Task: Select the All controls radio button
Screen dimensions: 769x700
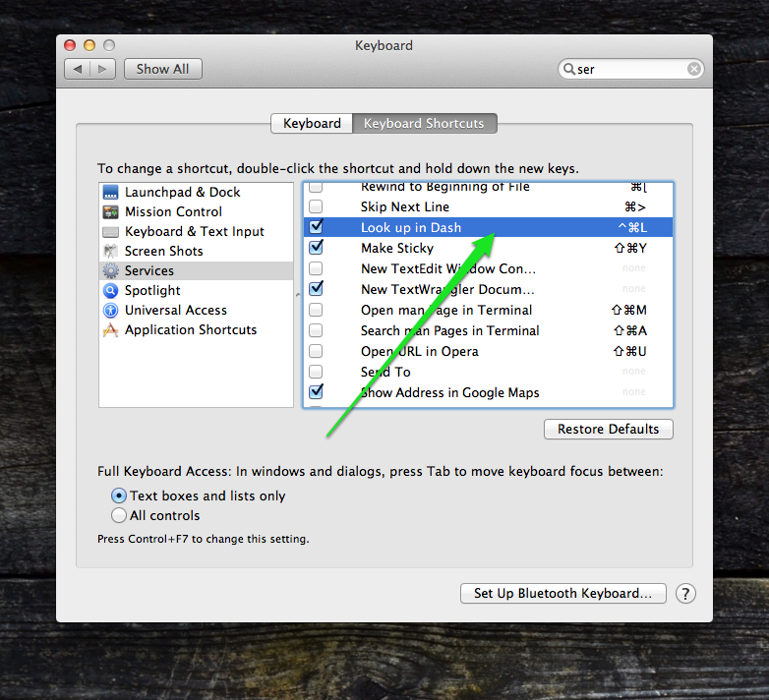Action: point(119,515)
